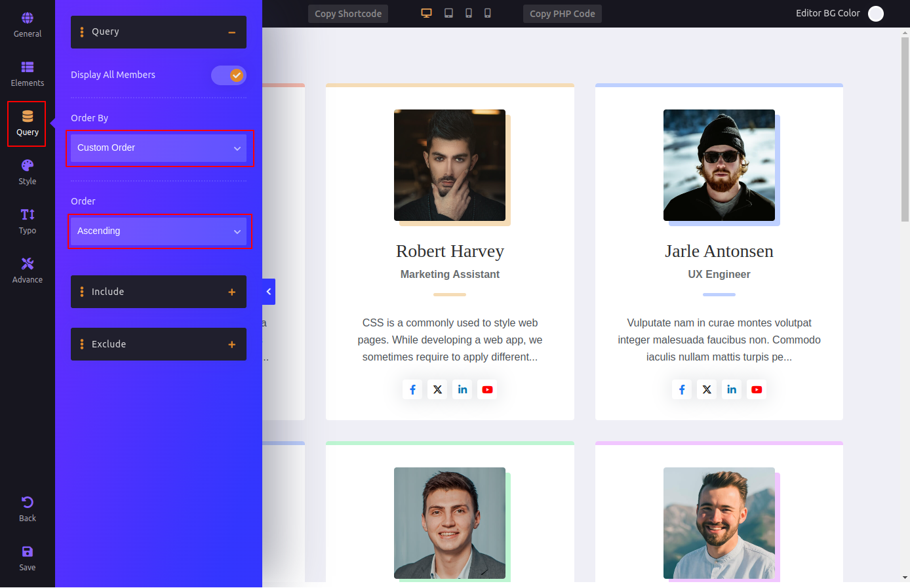Click Jarle Antonsen's YouTube icon
This screenshot has height=588, width=910.
click(x=757, y=389)
